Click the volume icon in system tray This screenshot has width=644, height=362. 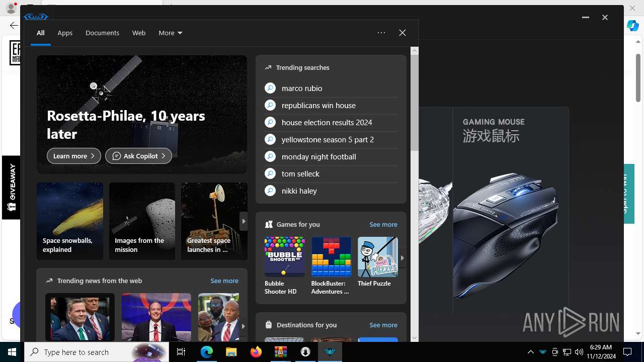pos(579,352)
